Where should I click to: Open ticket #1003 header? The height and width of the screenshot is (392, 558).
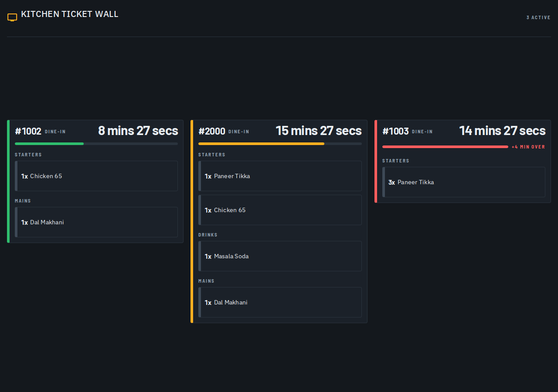464,131
